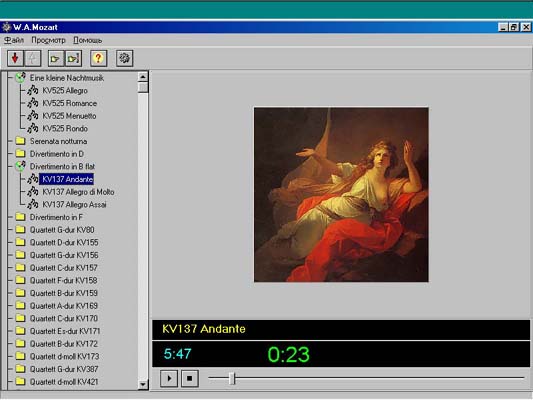Click the first yellow play-track toolbar icon
Image resolution: width=533 pixels, height=400 pixels.
[55, 58]
